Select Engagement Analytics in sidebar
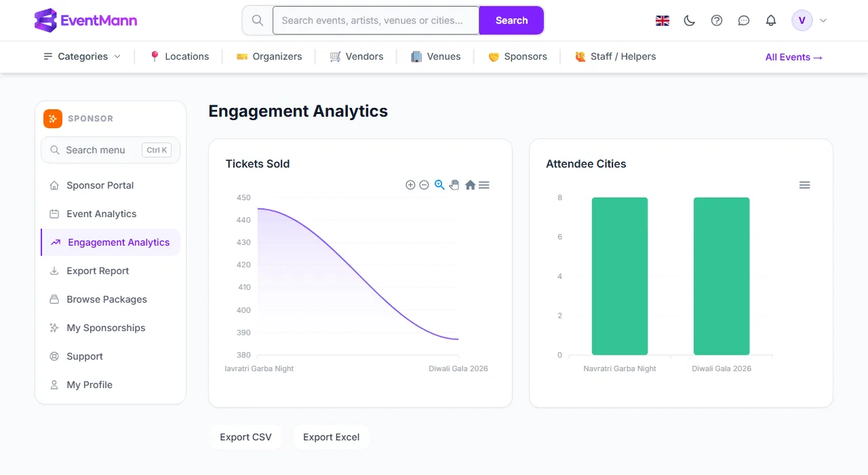This screenshot has height=475, width=868. tap(111, 242)
